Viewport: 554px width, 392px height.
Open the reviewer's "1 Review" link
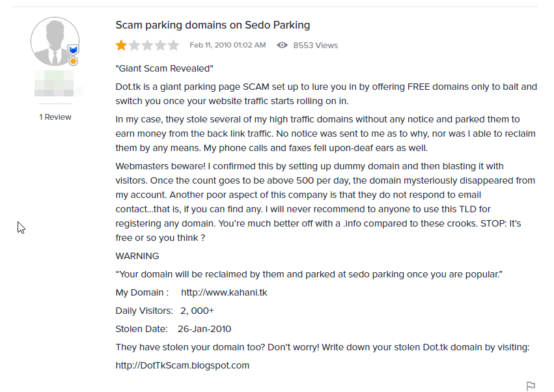[55, 117]
